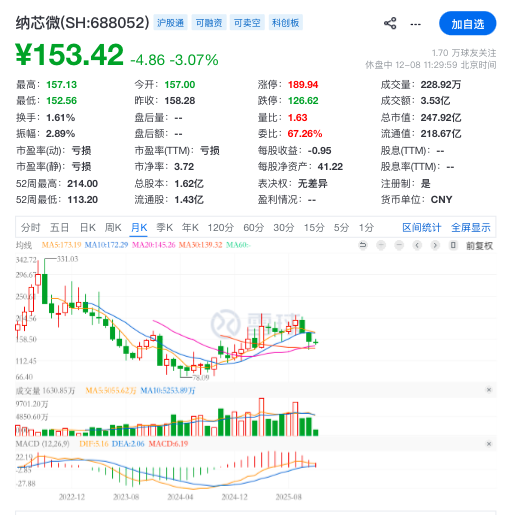Click the 委比 value 67.26%
The height and width of the screenshot is (515, 508).
[x=305, y=134]
